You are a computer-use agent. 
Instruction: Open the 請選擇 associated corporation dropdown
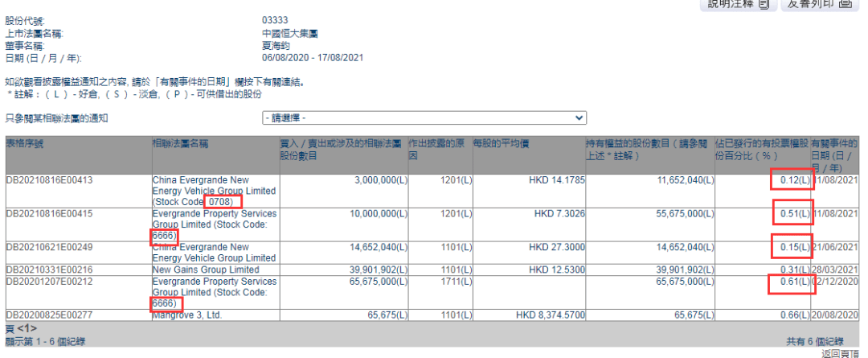pos(424,118)
